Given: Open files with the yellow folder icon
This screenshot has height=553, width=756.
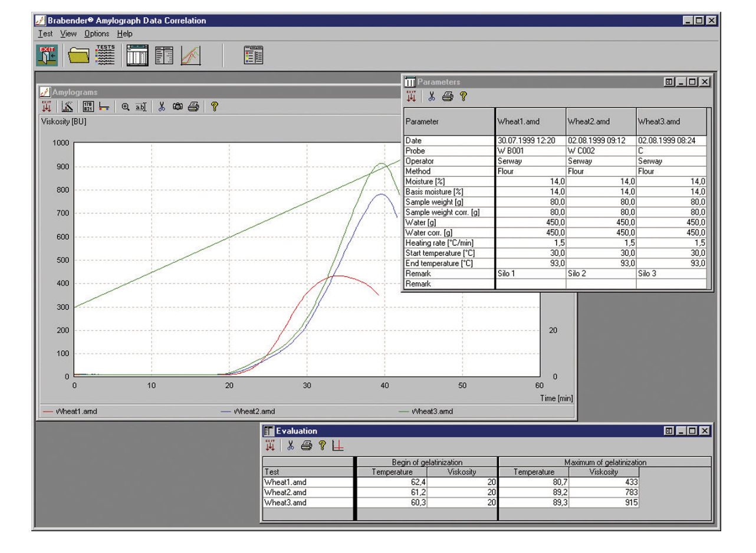Looking at the screenshot, I should coord(78,56).
